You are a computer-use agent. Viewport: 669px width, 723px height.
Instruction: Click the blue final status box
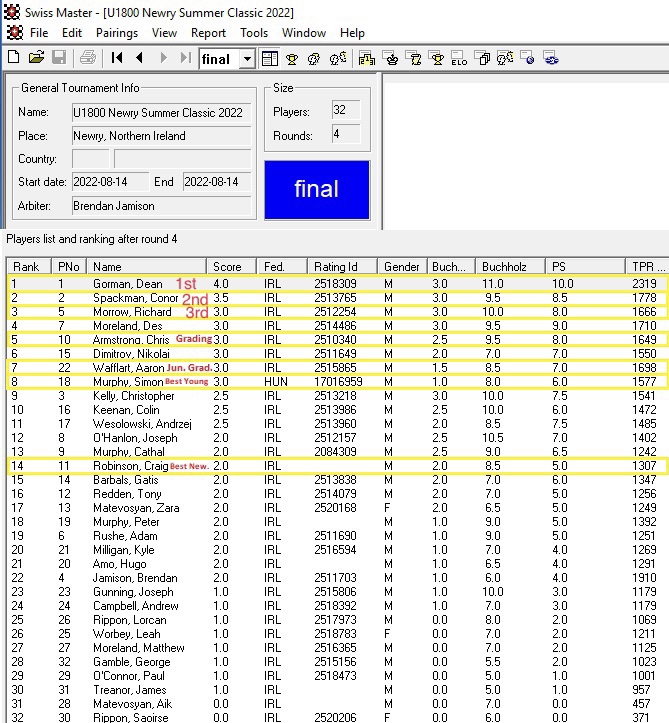pos(316,189)
